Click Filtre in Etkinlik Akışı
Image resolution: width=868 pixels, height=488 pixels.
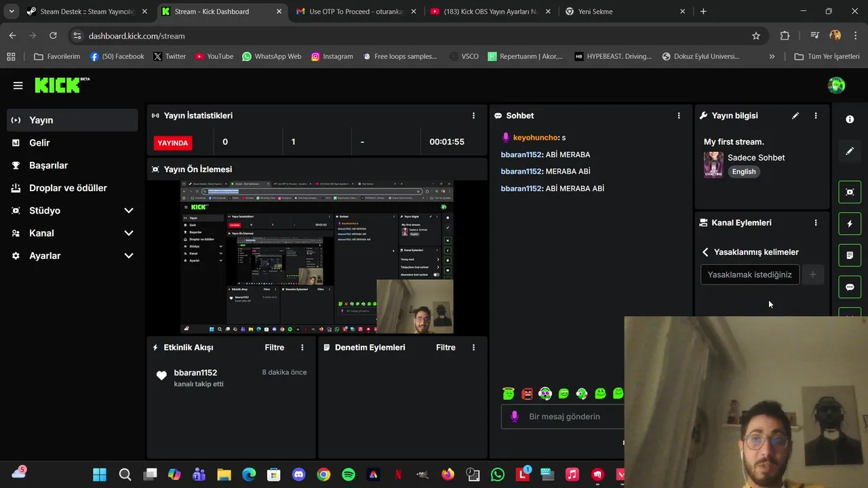pyautogui.click(x=275, y=347)
